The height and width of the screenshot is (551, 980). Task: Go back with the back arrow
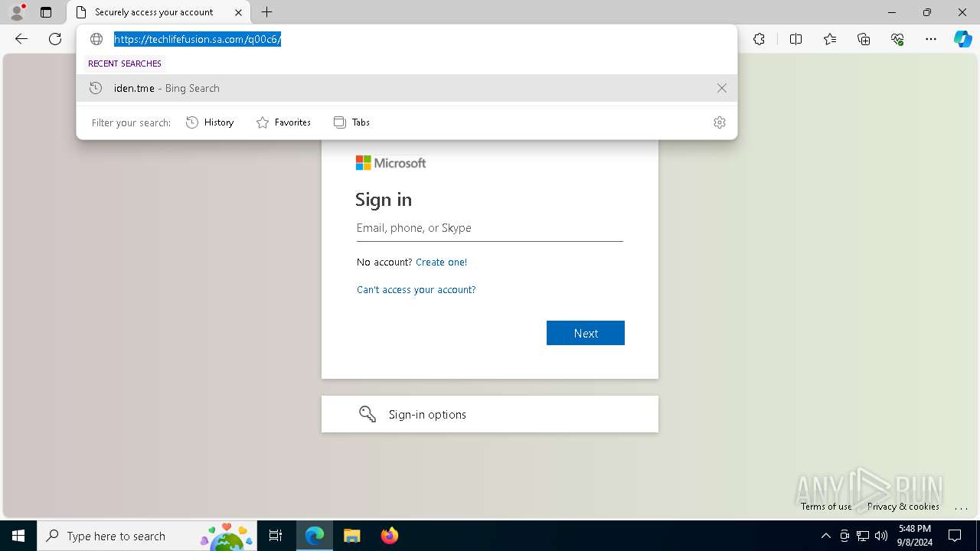click(21, 39)
